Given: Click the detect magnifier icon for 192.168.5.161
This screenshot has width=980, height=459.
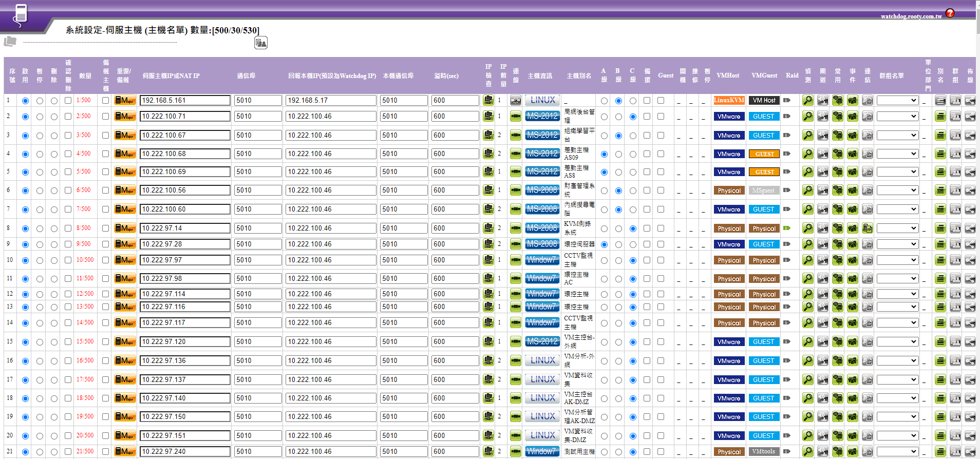Looking at the screenshot, I should pos(807,101).
